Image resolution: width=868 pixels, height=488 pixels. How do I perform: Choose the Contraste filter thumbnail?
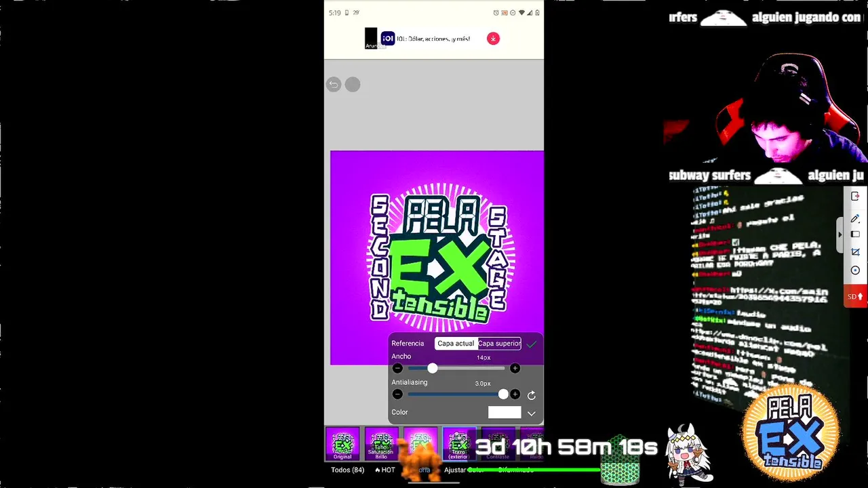498,444
